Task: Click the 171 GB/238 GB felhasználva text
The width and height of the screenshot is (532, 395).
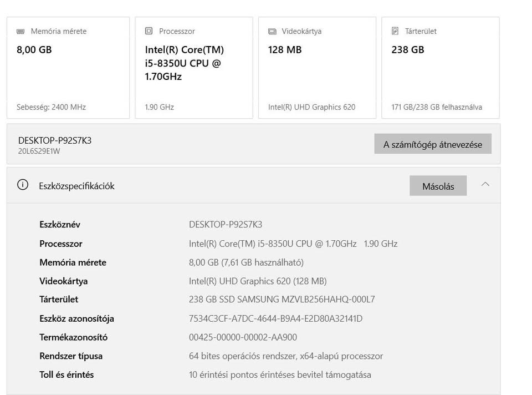Action: [x=437, y=107]
